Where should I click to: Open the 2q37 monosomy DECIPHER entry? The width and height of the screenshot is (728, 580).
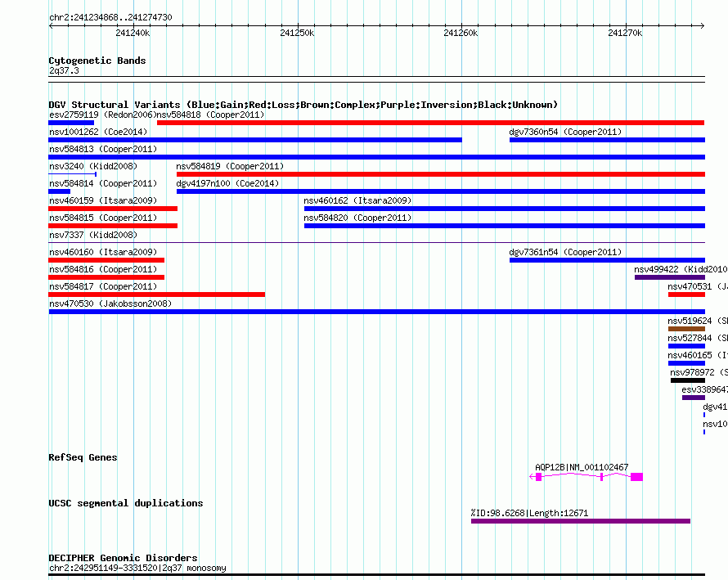tap(137, 568)
